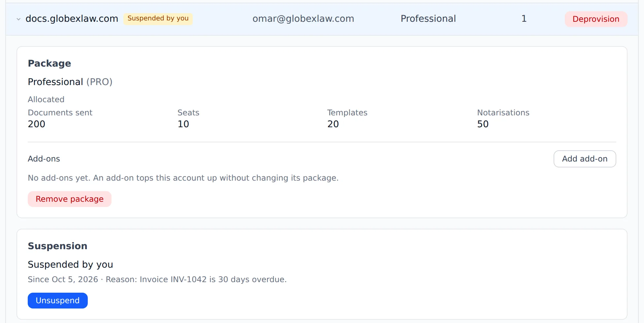644x323 pixels.
Task: Click the Templates value 20
Action: (x=333, y=124)
